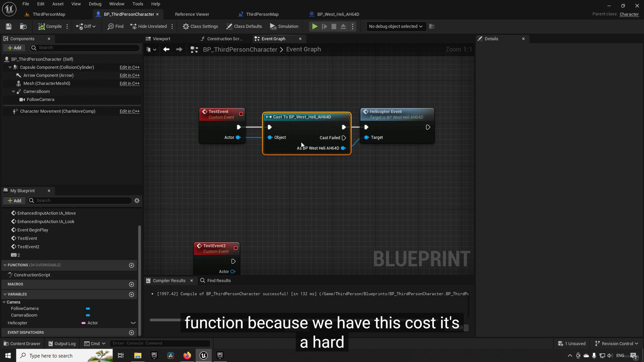Click the console command input field

coord(160,343)
